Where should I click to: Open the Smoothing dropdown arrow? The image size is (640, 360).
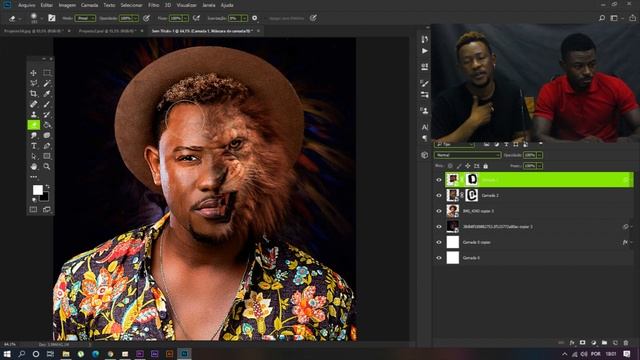click(x=244, y=18)
